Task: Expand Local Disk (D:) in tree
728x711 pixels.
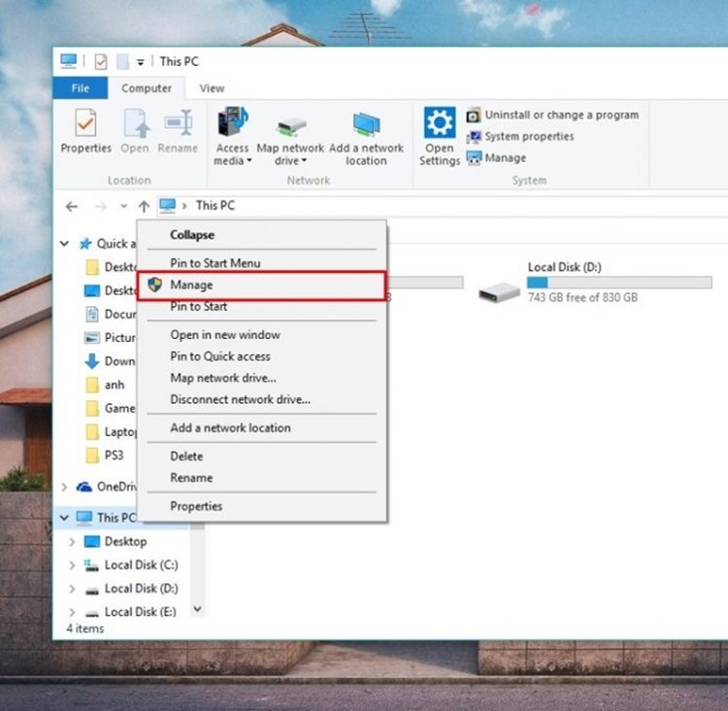Action: point(72,589)
